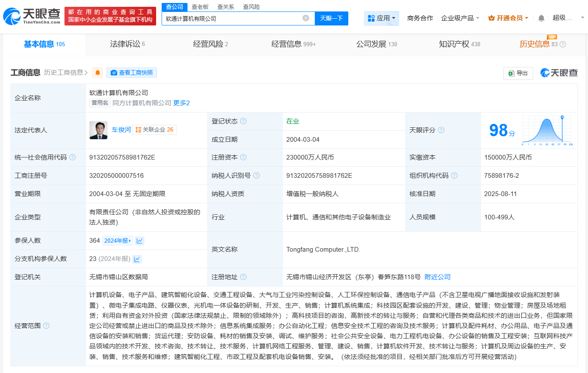
Task: Click inside the company search input field
Action: [233, 18]
